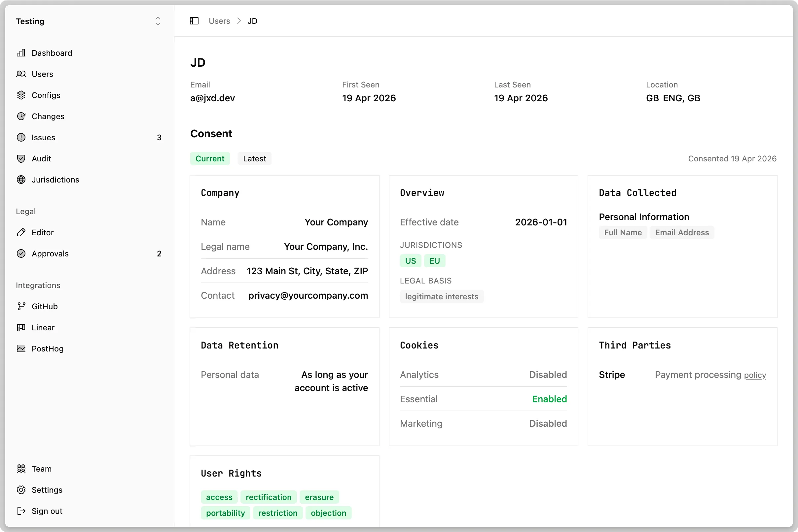Select the Current consent tab

210,158
